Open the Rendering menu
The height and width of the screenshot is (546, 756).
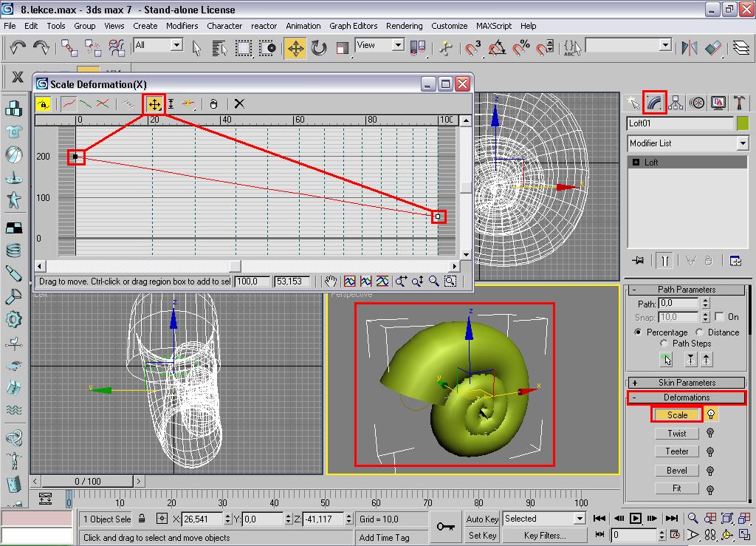point(404,26)
